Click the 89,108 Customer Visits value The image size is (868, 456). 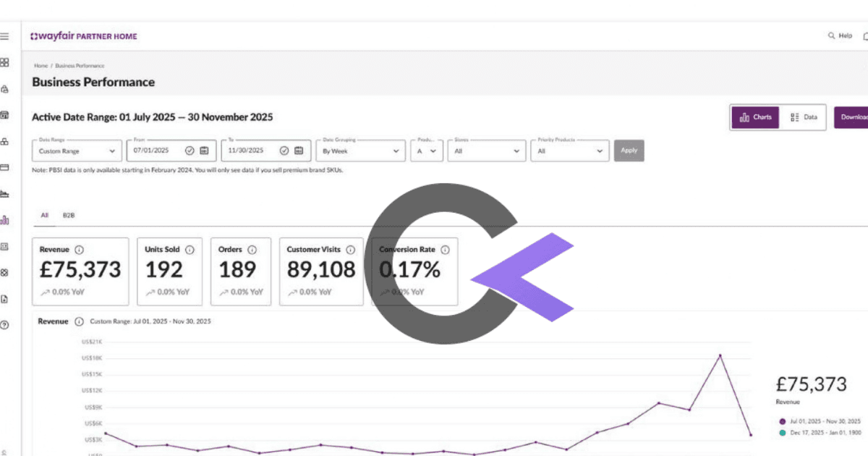pyautogui.click(x=321, y=270)
